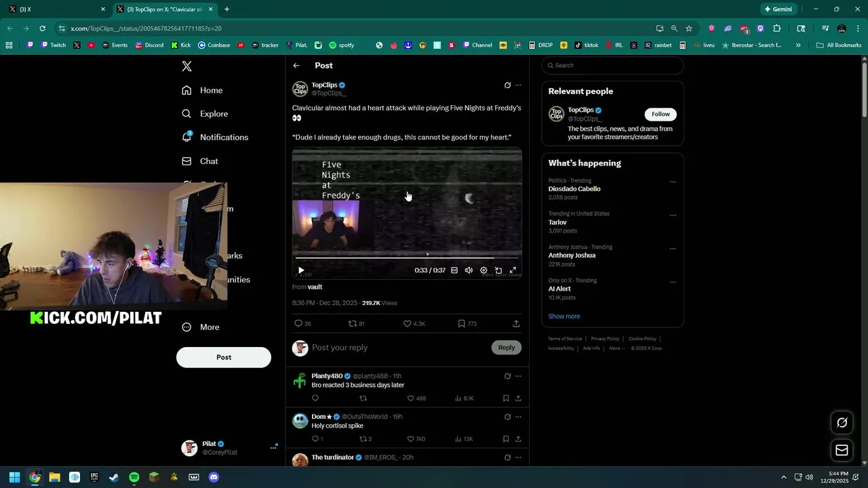Bookmark this page with the star icon
Screen dimensions: 868x488
689,28
